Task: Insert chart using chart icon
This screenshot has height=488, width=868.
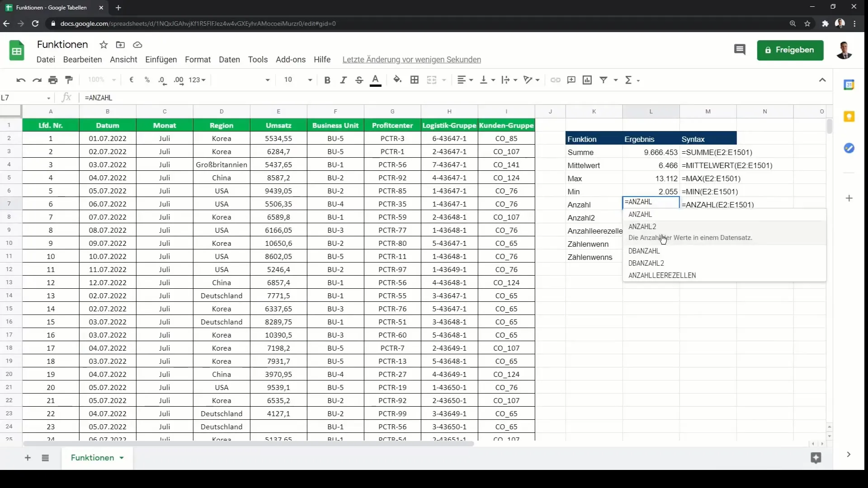Action: (587, 80)
